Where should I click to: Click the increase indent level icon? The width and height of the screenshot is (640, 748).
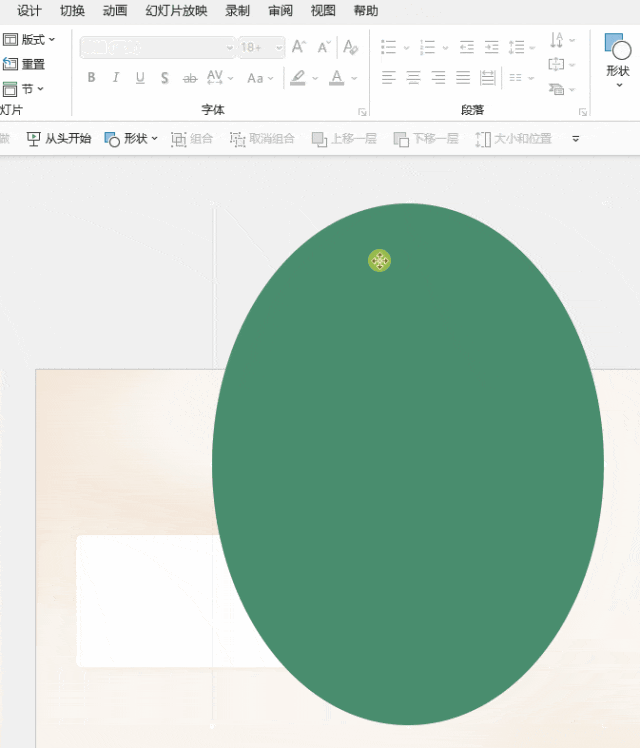coord(491,47)
